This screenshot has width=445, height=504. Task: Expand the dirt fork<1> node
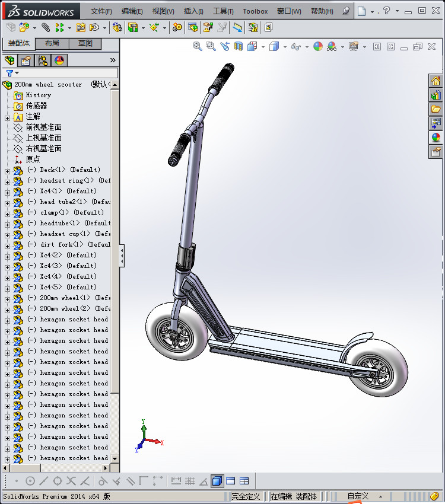[7, 246]
